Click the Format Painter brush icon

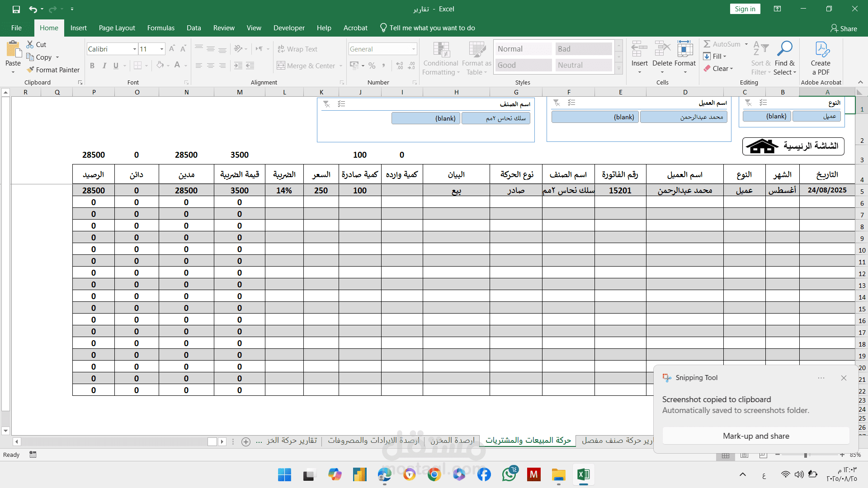click(30, 70)
